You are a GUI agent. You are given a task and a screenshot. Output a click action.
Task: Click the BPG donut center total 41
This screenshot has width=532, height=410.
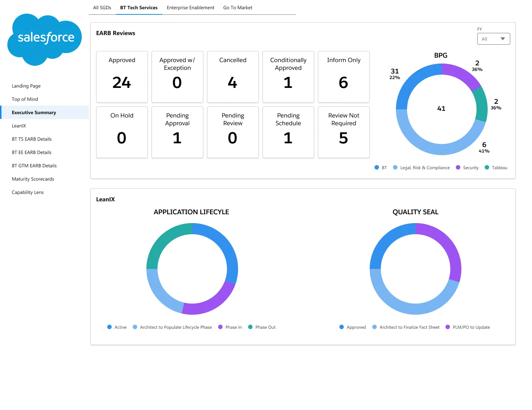pyautogui.click(x=441, y=109)
